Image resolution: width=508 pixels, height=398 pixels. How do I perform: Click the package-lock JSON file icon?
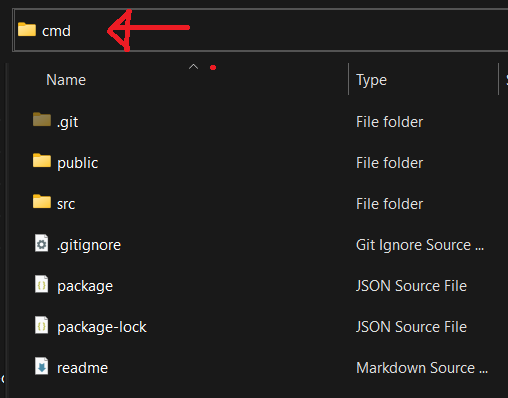[x=42, y=325]
